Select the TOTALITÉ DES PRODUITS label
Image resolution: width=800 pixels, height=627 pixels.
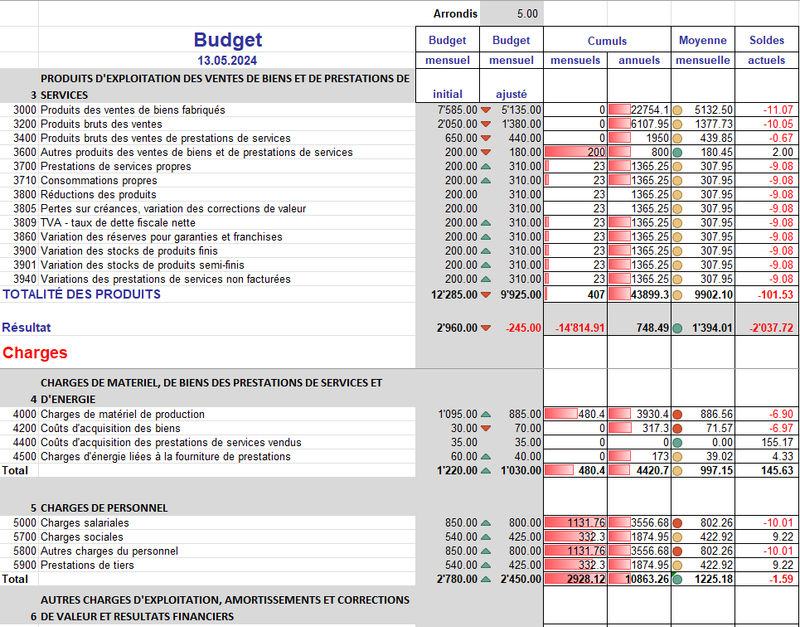click(82, 294)
